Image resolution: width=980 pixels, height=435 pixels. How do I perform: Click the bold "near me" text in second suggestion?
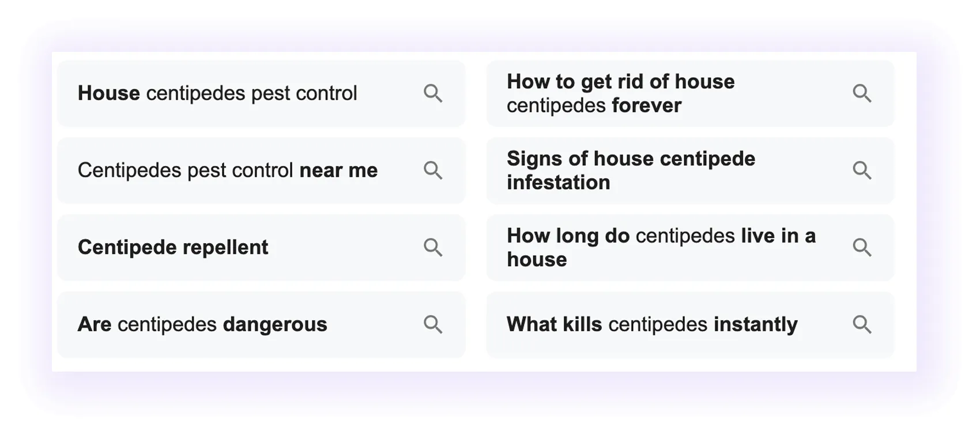(x=338, y=171)
